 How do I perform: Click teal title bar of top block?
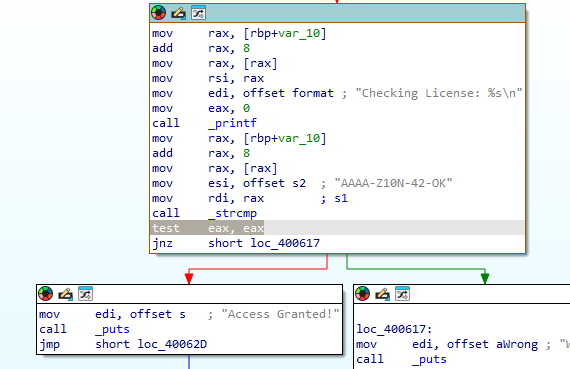tap(337, 13)
